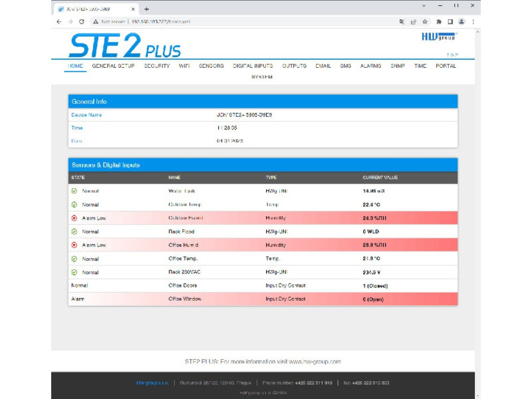Click the 1 (Closed) current value
Screen dimensions: 532x399
(x=375, y=286)
